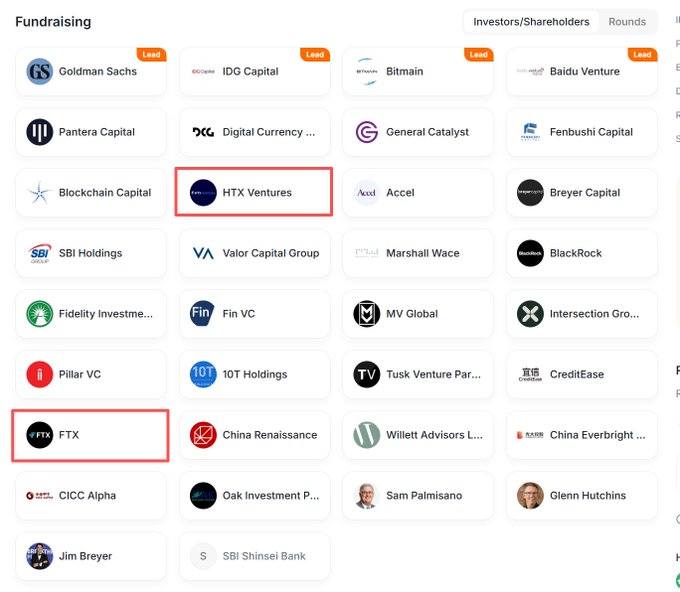Click the Tusk Venture TV logo
The width and height of the screenshot is (680, 592).
point(366,374)
